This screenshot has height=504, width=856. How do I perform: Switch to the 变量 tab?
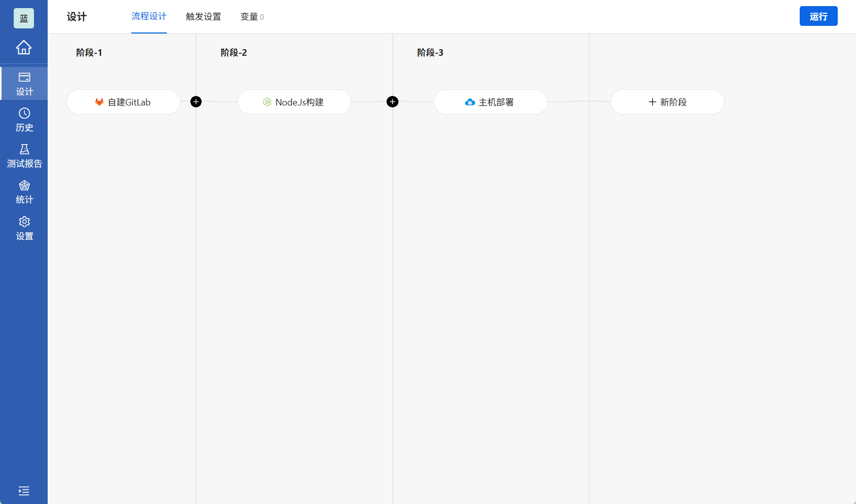click(252, 16)
